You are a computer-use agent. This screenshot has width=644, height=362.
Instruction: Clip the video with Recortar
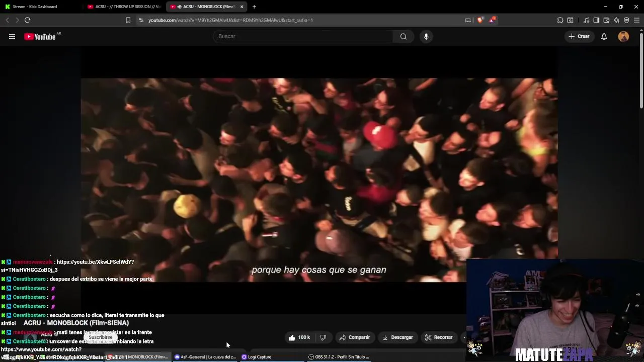439,337
